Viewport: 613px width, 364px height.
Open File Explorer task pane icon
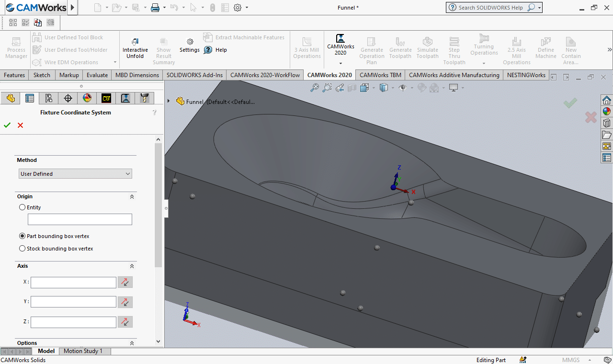(607, 135)
